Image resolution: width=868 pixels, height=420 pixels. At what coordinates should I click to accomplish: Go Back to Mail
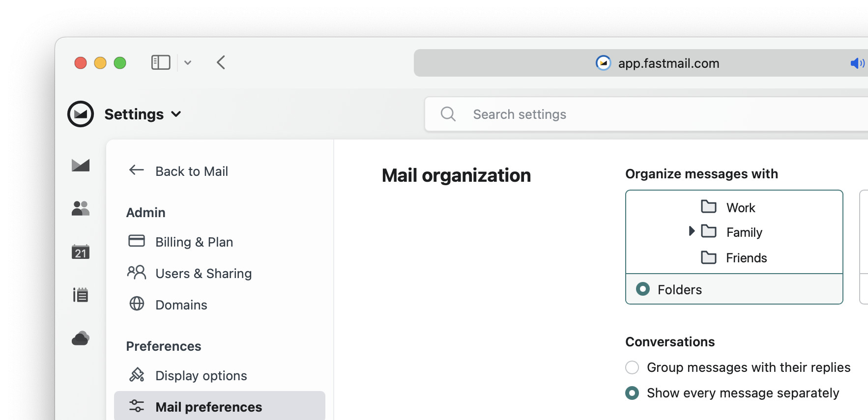pos(192,171)
